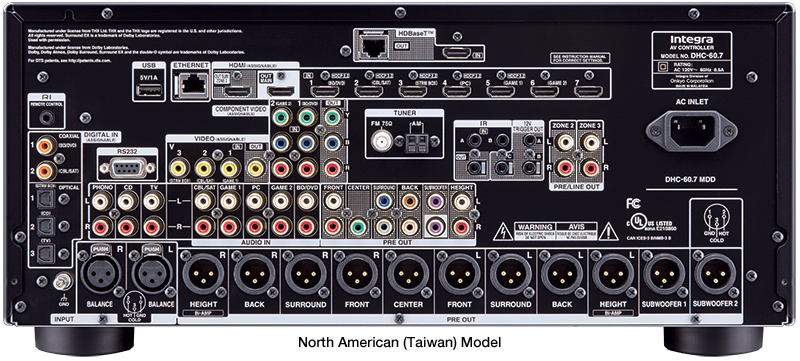Image resolution: width=800 pixels, height=361 pixels.
Task: Click the PHONO right RCA jack
Action: (x=101, y=226)
